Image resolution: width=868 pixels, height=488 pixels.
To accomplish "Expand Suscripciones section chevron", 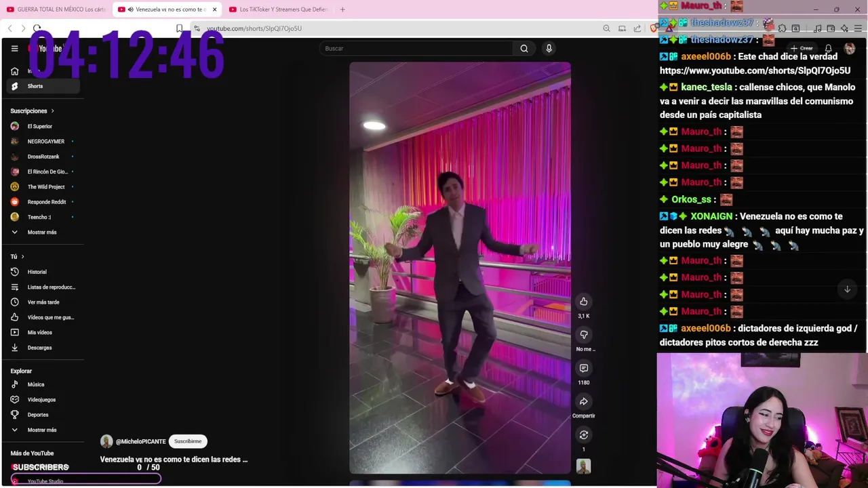I will (x=52, y=111).
